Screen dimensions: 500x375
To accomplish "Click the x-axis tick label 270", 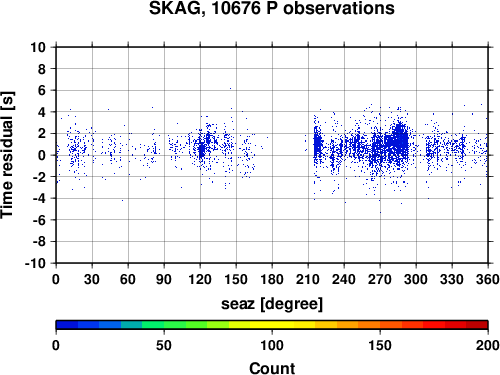I will tap(380, 279).
